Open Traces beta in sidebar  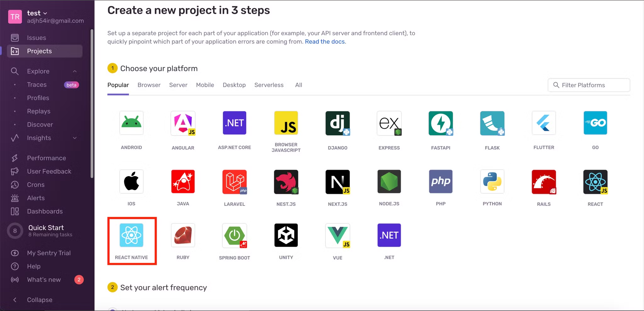(x=45, y=85)
